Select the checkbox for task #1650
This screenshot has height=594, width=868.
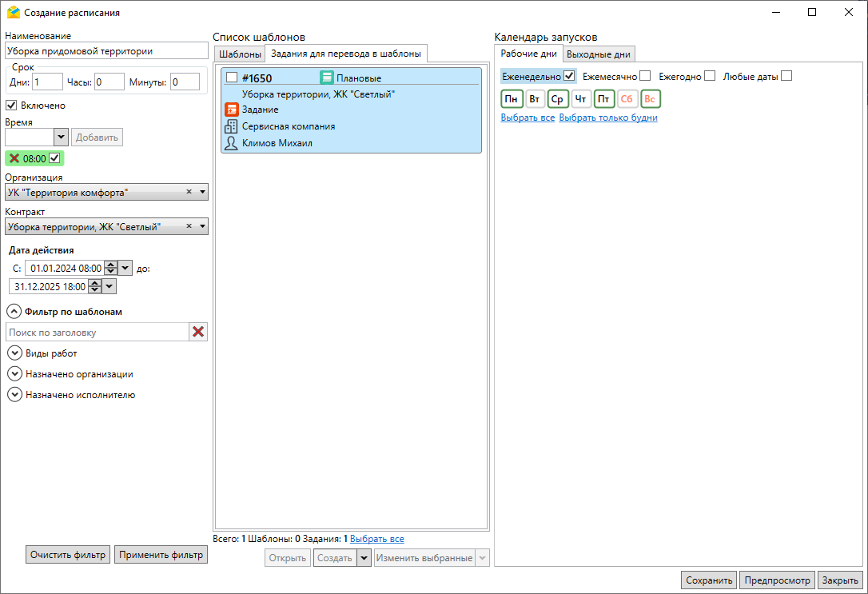click(232, 78)
